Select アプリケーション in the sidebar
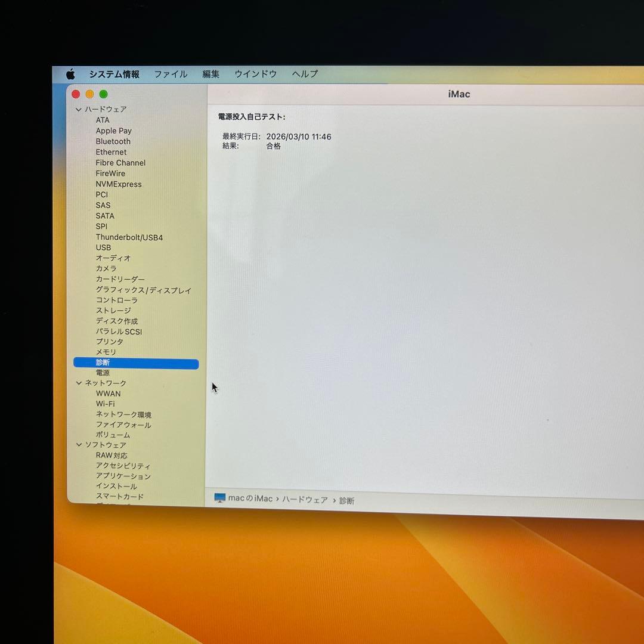644x644 pixels. pyautogui.click(x=123, y=476)
